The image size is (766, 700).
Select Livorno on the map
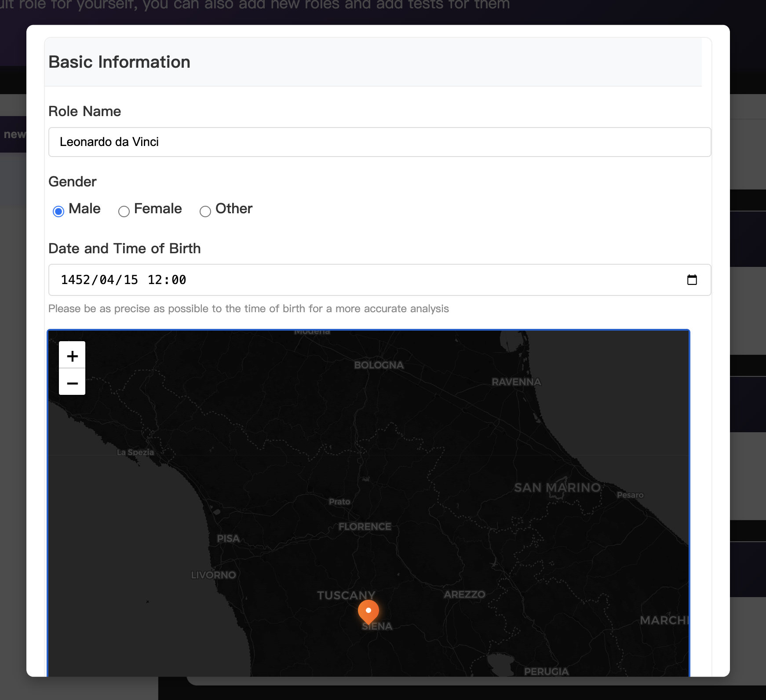(213, 575)
